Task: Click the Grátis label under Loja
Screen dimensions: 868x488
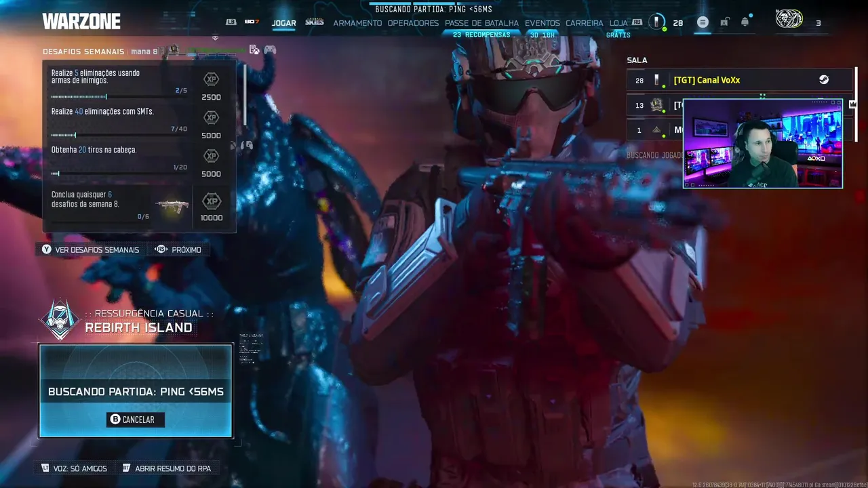Action: [x=618, y=35]
